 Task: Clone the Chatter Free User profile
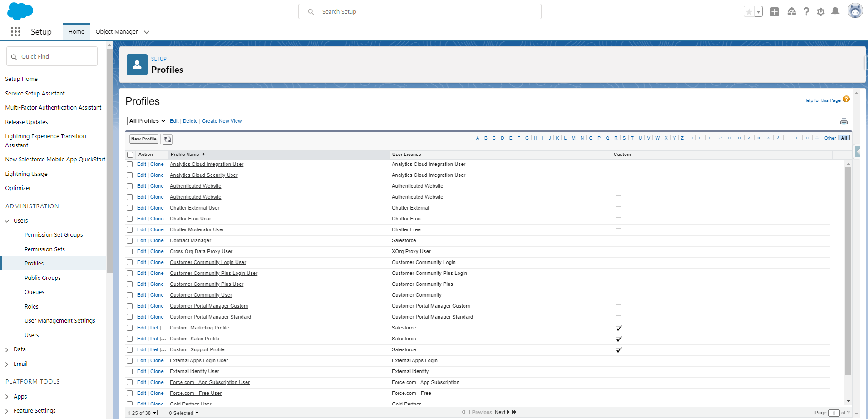157,219
